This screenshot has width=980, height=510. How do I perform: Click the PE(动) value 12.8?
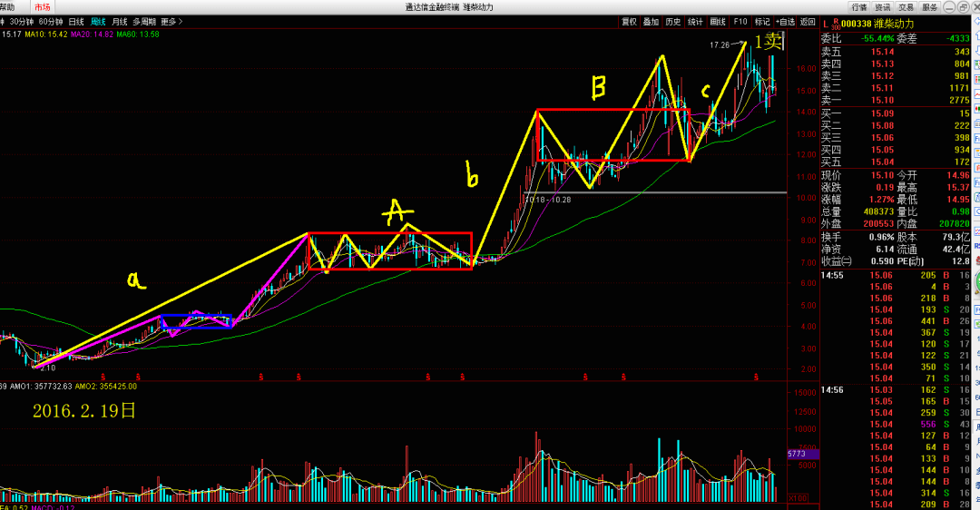point(961,261)
